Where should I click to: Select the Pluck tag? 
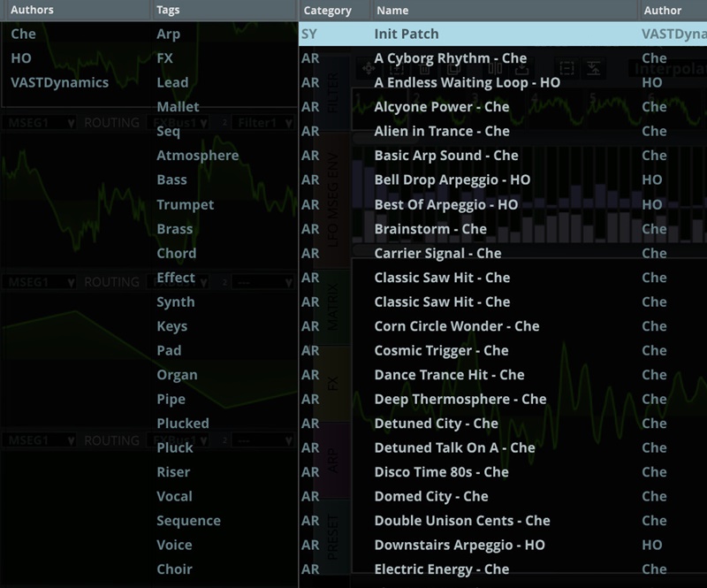(174, 448)
